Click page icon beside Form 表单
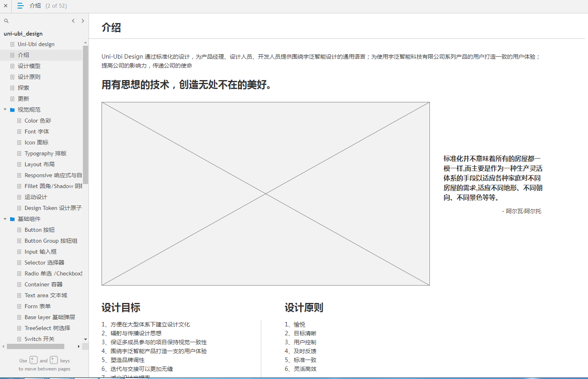Image resolution: width=588 pixels, height=379 pixels. (x=19, y=306)
